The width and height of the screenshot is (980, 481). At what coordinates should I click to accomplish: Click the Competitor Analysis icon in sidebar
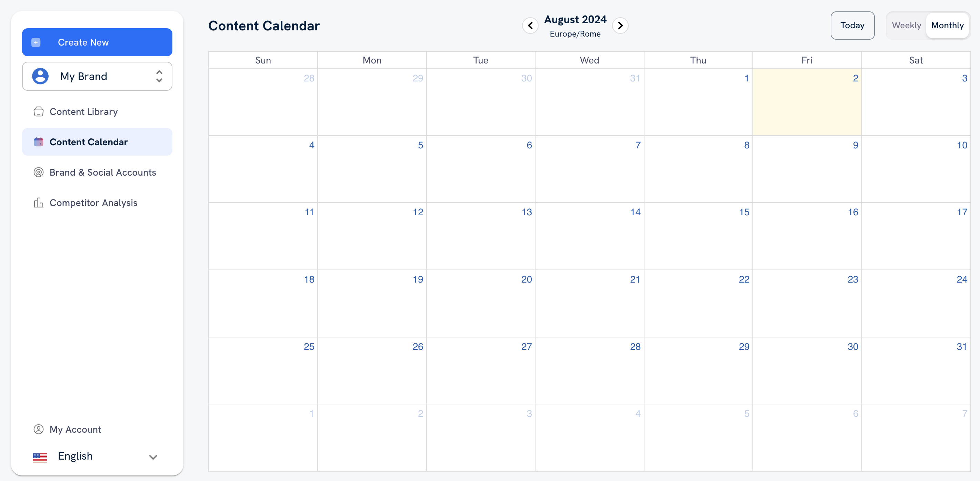[38, 203]
